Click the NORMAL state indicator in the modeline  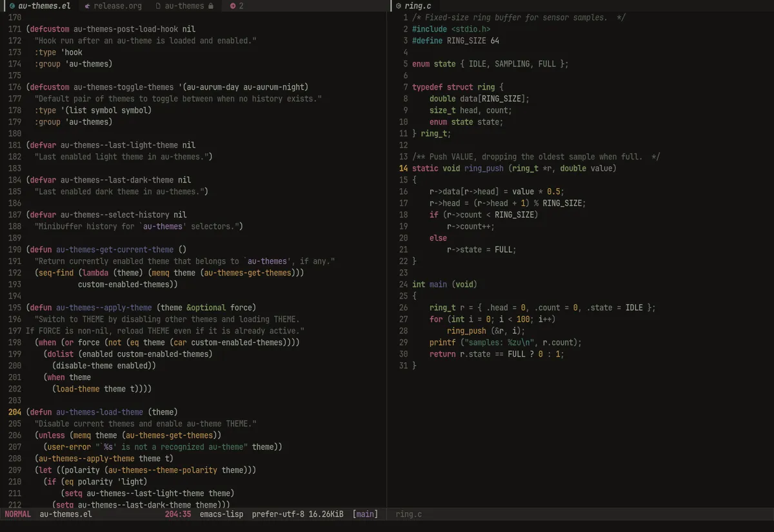tap(18, 514)
